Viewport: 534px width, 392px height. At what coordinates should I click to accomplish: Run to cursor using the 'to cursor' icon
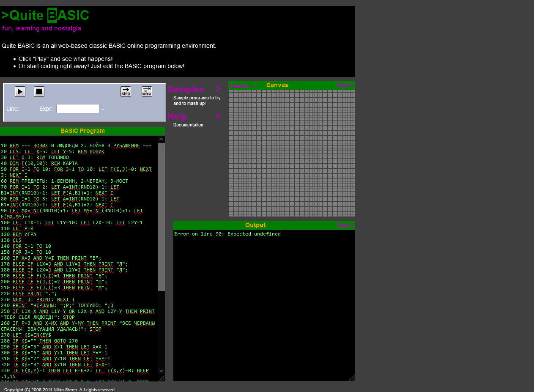coord(147,91)
